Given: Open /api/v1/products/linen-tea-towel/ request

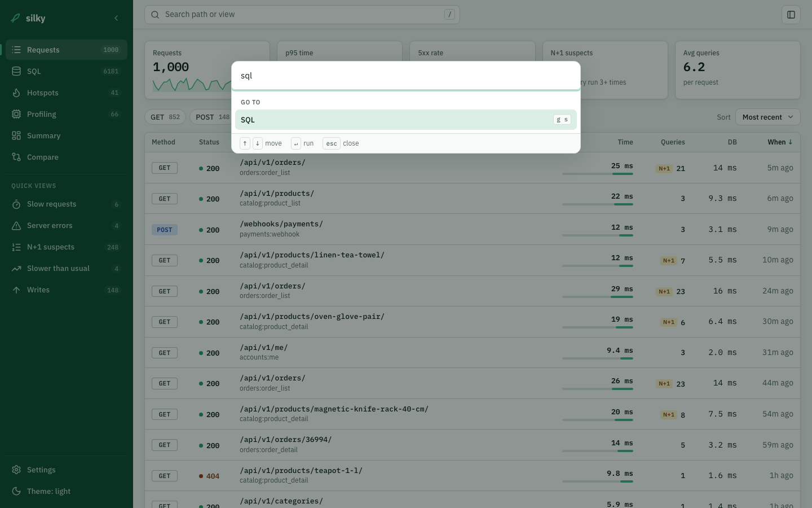Looking at the screenshot, I should click(x=473, y=260).
